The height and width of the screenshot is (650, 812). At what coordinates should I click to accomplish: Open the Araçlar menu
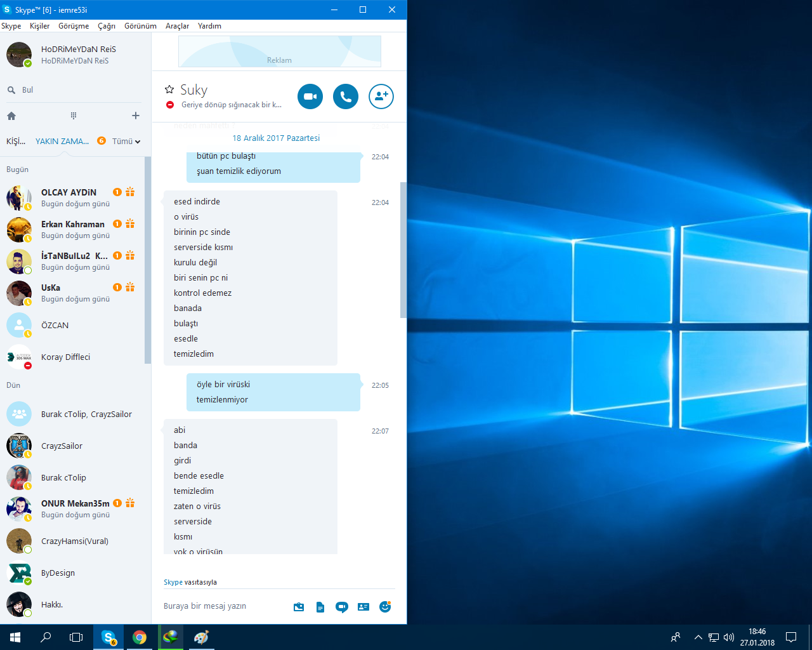(177, 26)
